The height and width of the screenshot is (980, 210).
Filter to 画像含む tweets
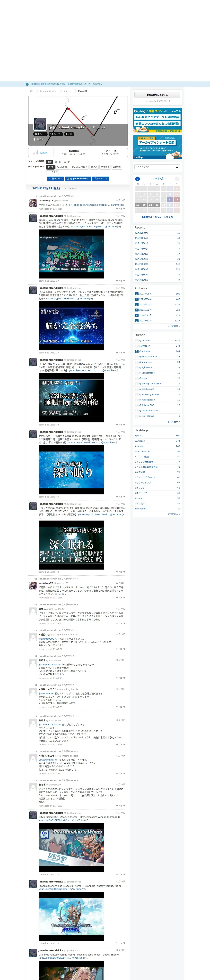[117, 167]
